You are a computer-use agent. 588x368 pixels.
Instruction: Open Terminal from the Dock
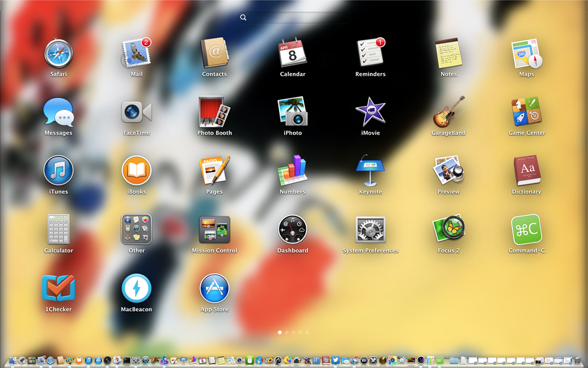click(126, 361)
